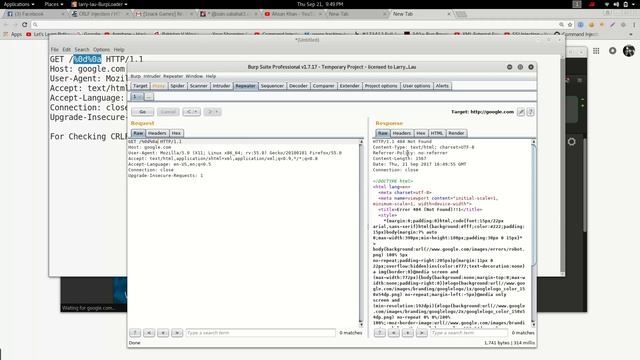Switch to the Intruder tab
The width and height of the screenshot is (640, 360).
[222, 86]
